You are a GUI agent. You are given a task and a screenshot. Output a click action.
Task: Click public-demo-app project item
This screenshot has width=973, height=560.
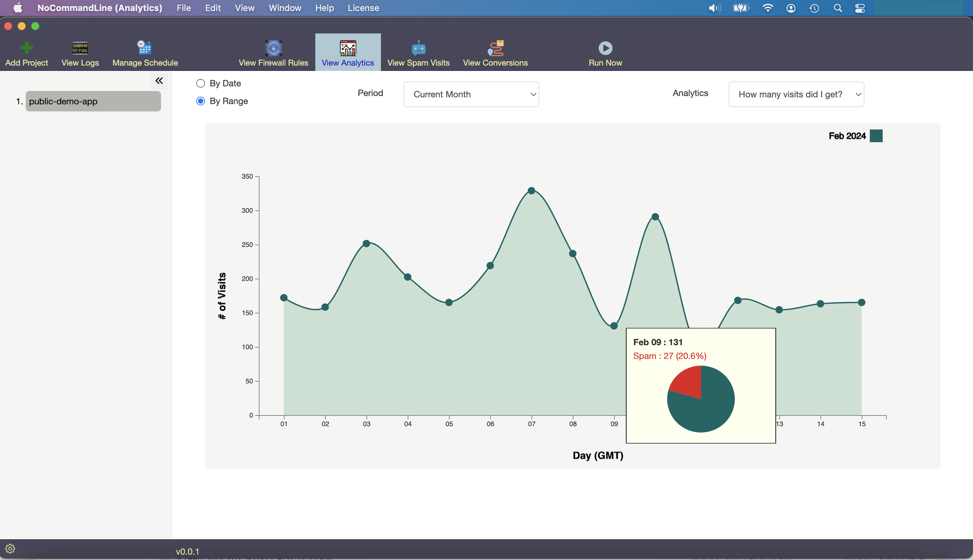[93, 101]
